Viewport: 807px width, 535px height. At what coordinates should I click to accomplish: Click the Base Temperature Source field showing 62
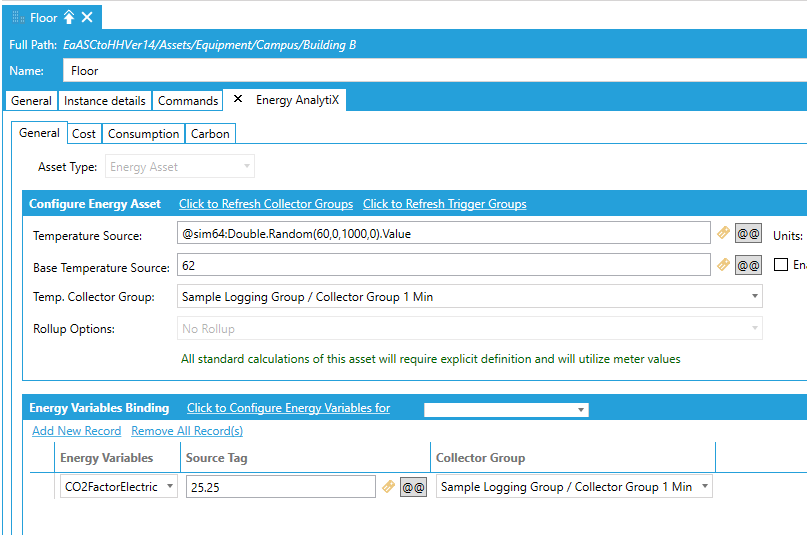tap(444, 265)
